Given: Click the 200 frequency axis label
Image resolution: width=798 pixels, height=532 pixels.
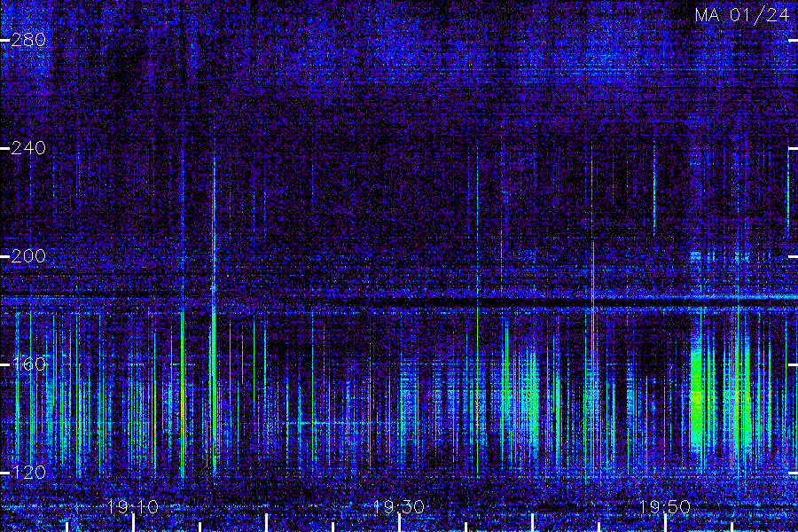Looking at the screenshot, I should coord(28,256).
